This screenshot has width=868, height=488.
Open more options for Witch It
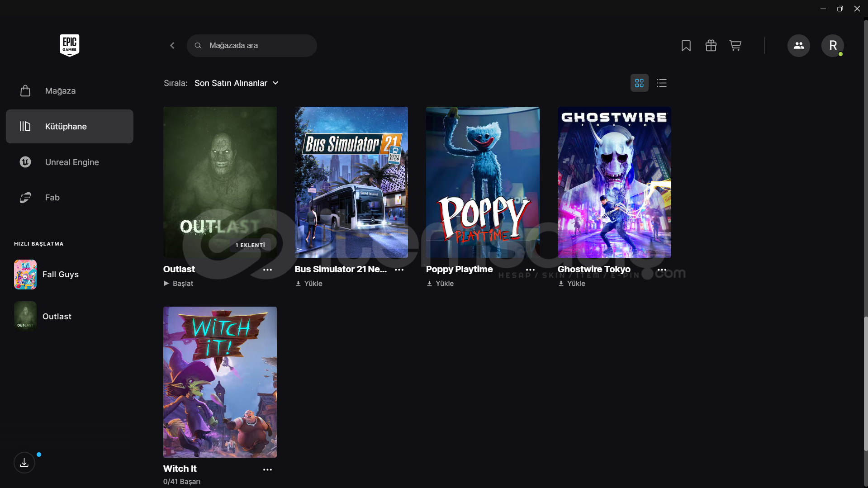(x=268, y=470)
